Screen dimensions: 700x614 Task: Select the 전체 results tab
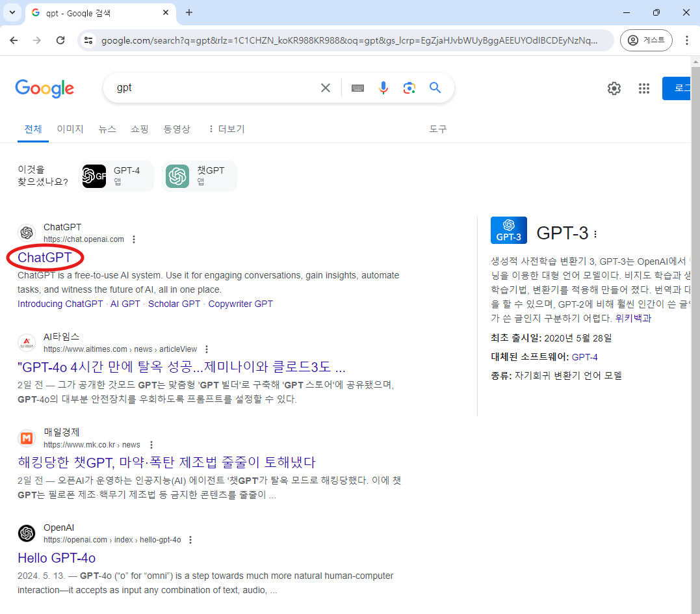point(33,129)
